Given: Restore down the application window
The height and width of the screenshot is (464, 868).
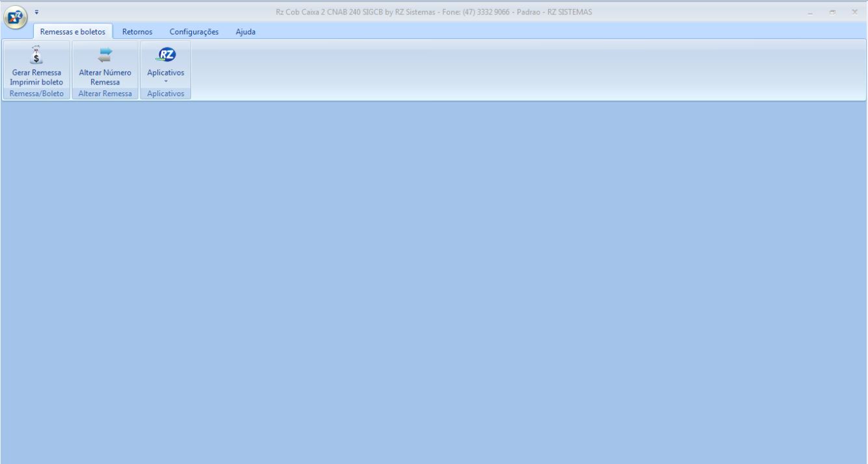Looking at the screenshot, I should pos(832,12).
